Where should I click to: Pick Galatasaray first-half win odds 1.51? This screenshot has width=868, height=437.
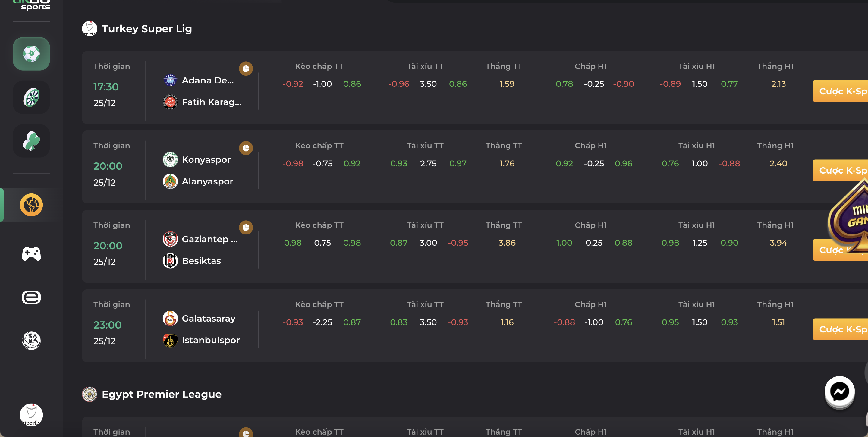[778, 322]
